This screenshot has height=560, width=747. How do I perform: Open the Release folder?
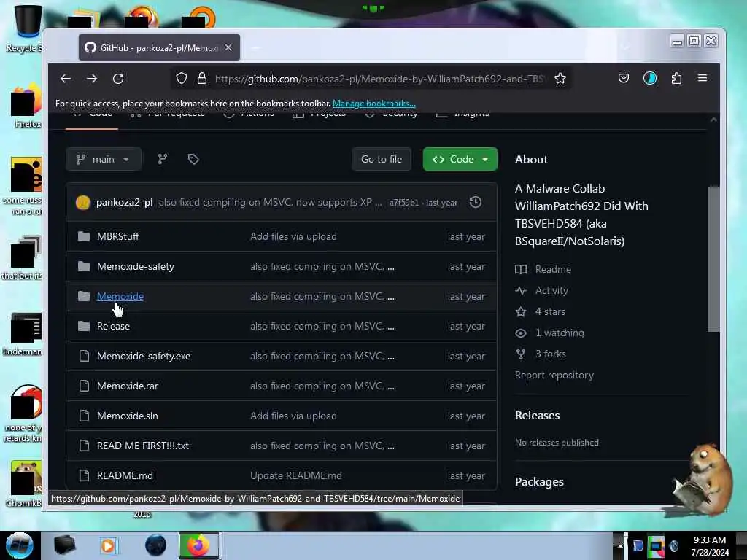pyautogui.click(x=113, y=326)
